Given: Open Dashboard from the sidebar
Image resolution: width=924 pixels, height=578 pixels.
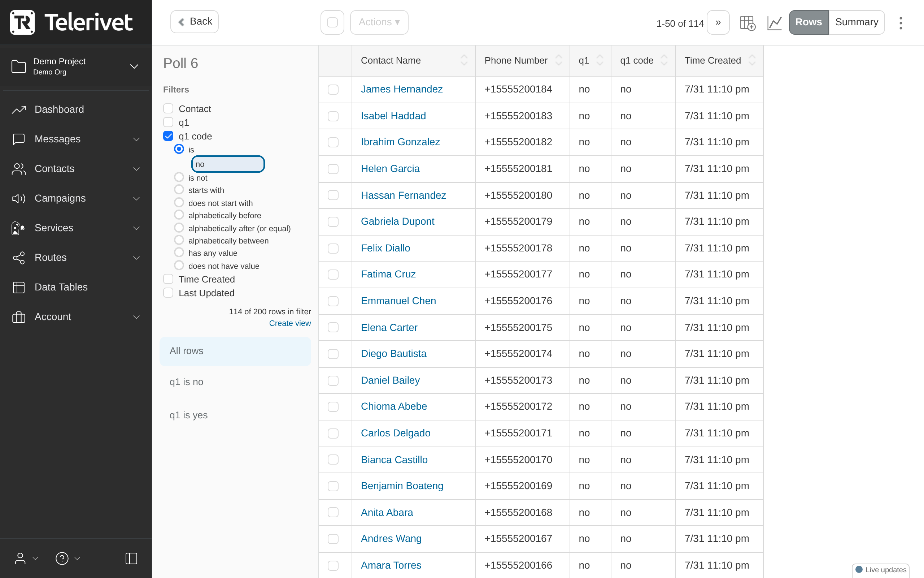Looking at the screenshot, I should click(59, 110).
